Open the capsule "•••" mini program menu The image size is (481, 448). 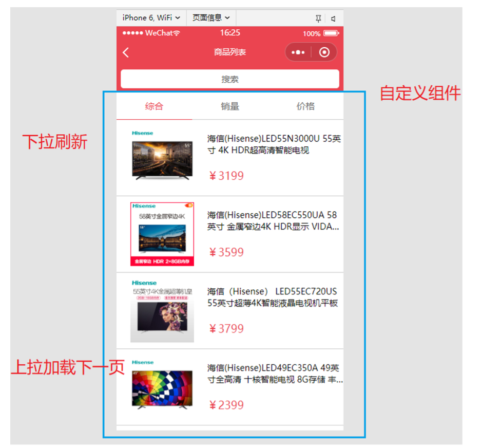pyautogui.click(x=298, y=52)
